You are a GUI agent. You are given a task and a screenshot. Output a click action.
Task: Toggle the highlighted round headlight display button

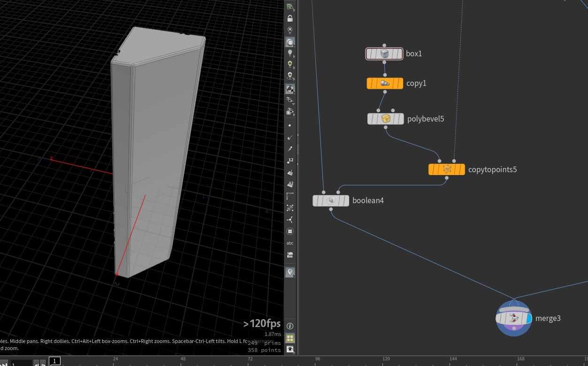290,42
